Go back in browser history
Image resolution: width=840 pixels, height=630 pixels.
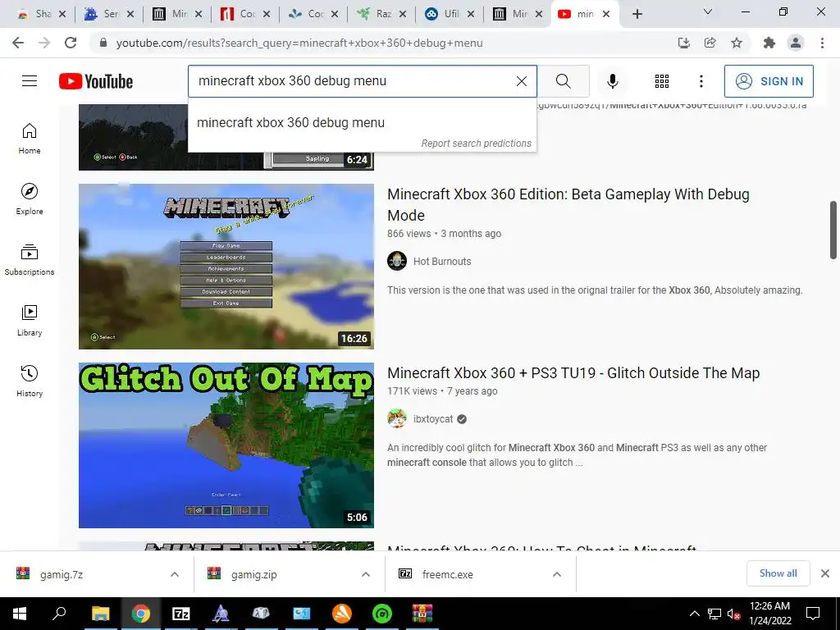point(18,43)
